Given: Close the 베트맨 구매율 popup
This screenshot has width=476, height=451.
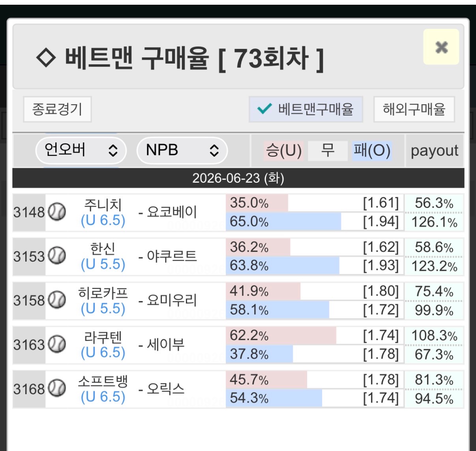Looking at the screenshot, I should pyautogui.click(x=441, y=47).
